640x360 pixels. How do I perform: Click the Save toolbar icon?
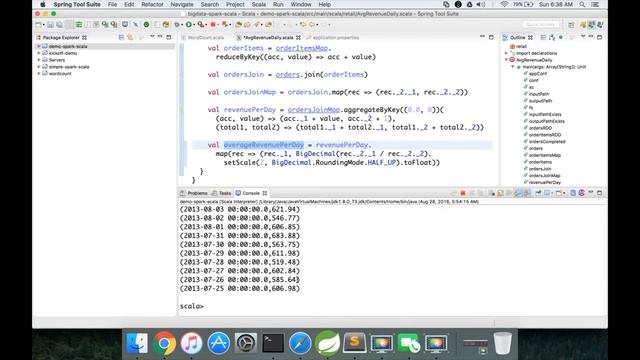51,25
